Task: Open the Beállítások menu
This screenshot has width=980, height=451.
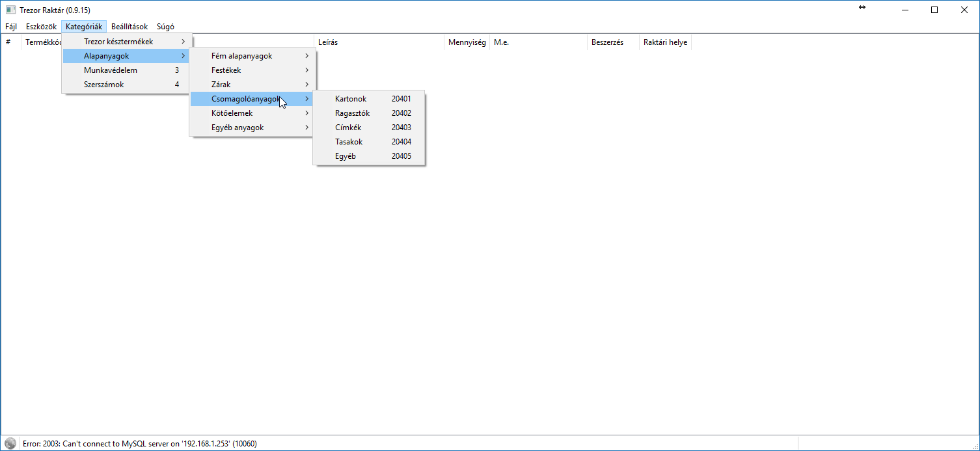Action: tap(129, 27)
